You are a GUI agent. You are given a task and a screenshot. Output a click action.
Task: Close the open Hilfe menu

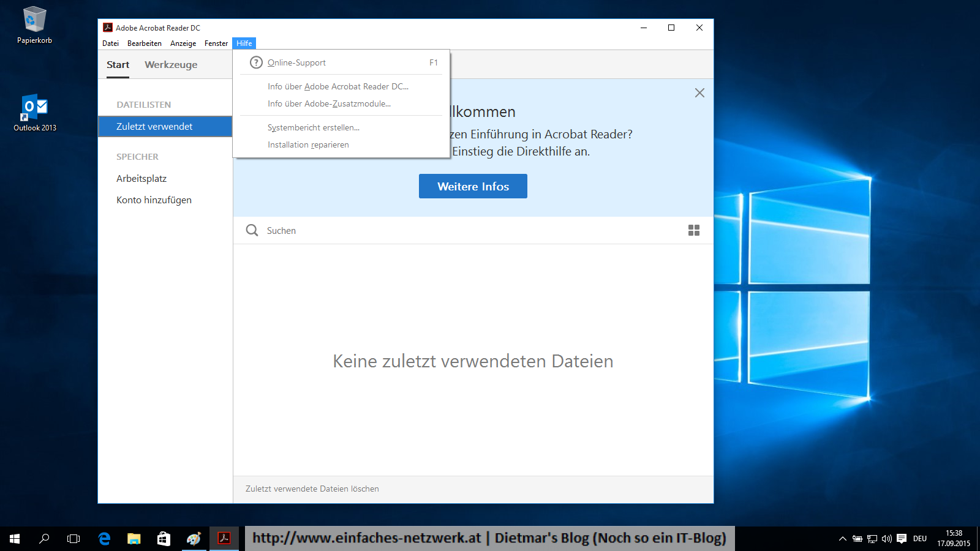244,43
